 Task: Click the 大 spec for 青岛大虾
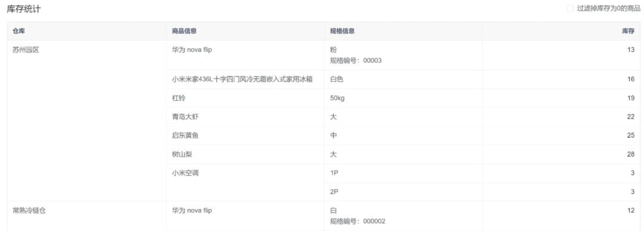pyautogui.click(x=333, y=117)
